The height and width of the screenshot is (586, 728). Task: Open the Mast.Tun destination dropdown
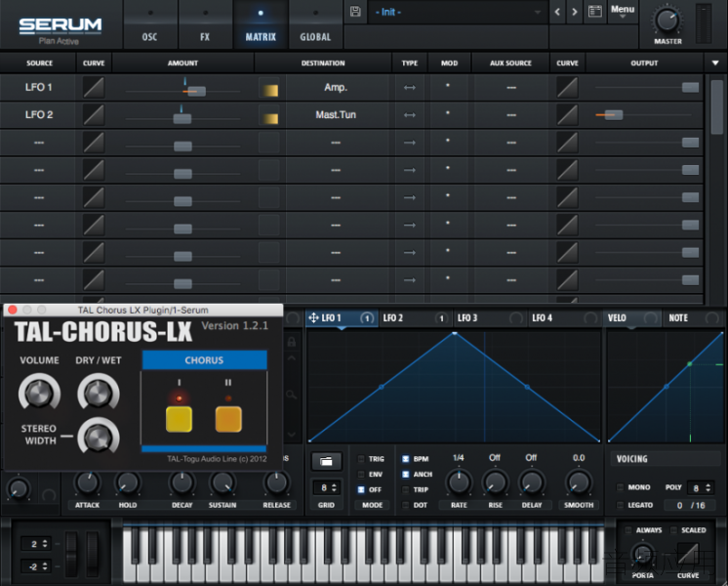[336, 115]
